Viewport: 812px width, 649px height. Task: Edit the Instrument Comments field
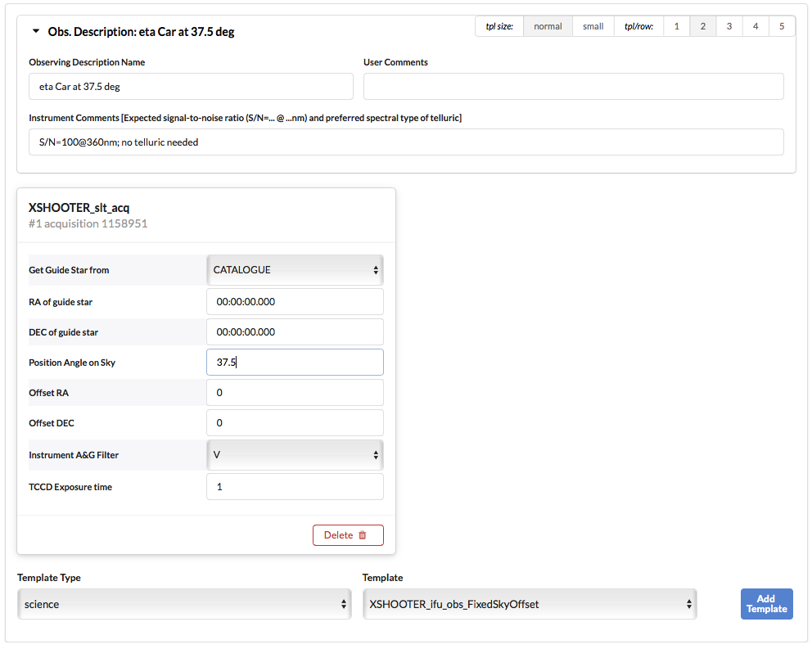click(x=406, y=142)
